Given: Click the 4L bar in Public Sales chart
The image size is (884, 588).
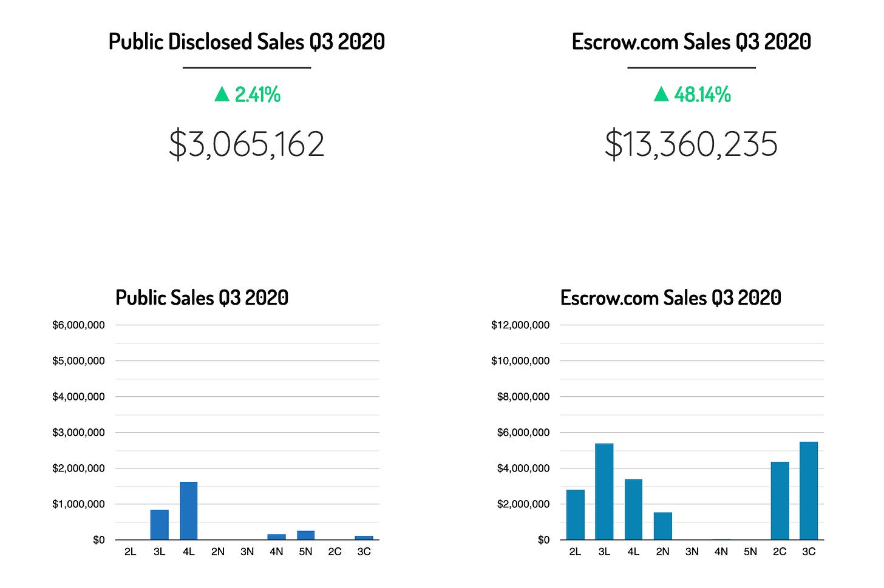Looking at the screenshot, I should point(189,511).
